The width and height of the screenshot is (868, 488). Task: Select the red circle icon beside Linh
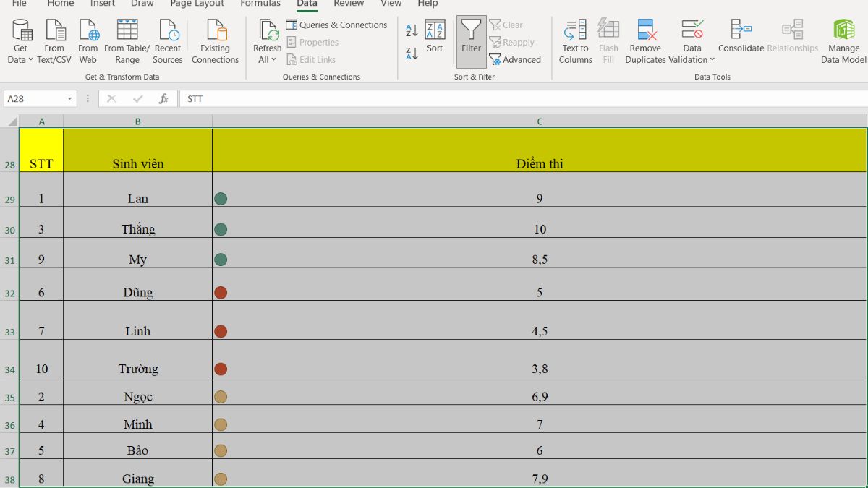[221, 330]
